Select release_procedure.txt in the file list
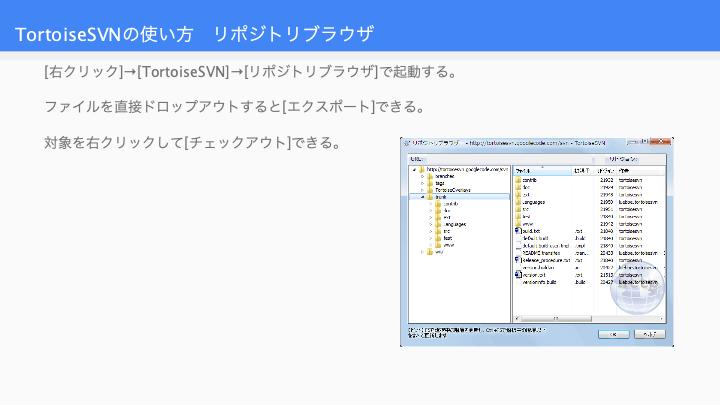The width and height of the screenshot is (720, 405). click(546, 260)
